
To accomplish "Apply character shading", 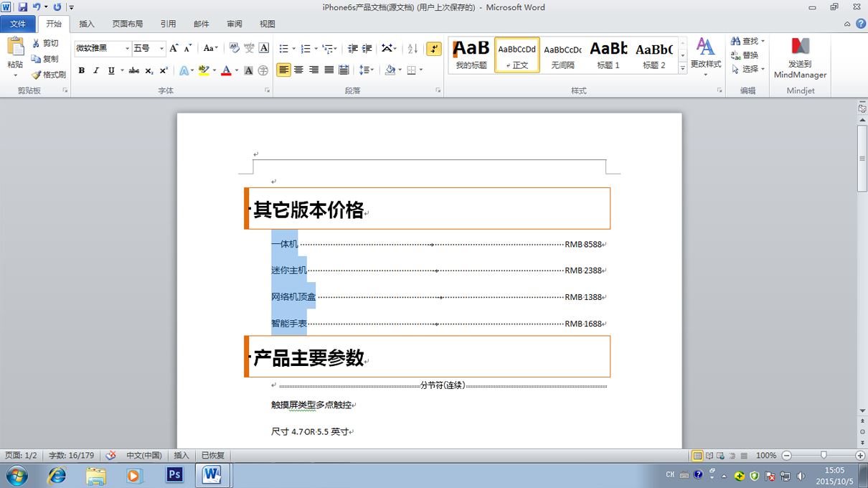I will [x=249, y=70].
